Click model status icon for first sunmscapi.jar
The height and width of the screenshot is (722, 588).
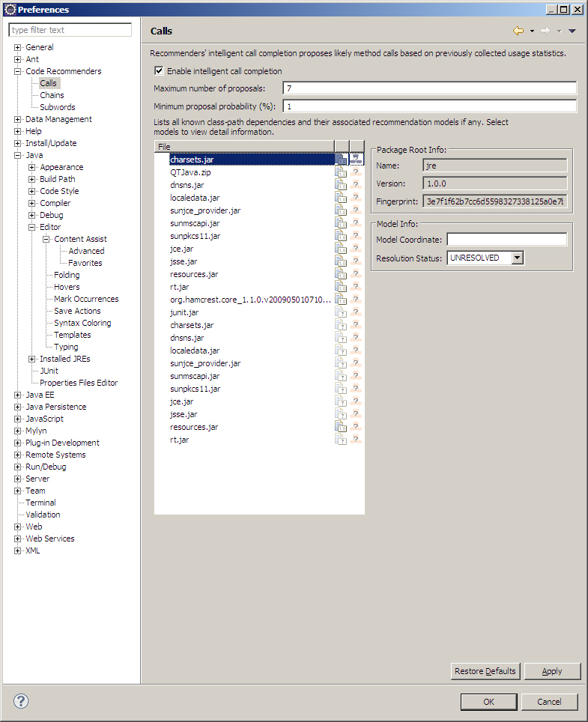click(x=356, y=223)
